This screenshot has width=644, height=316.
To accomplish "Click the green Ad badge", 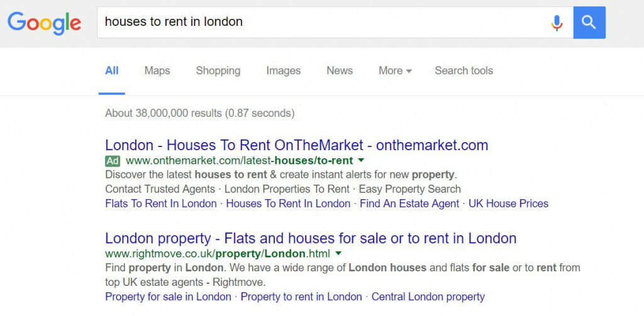I will [x=113, y=160].
